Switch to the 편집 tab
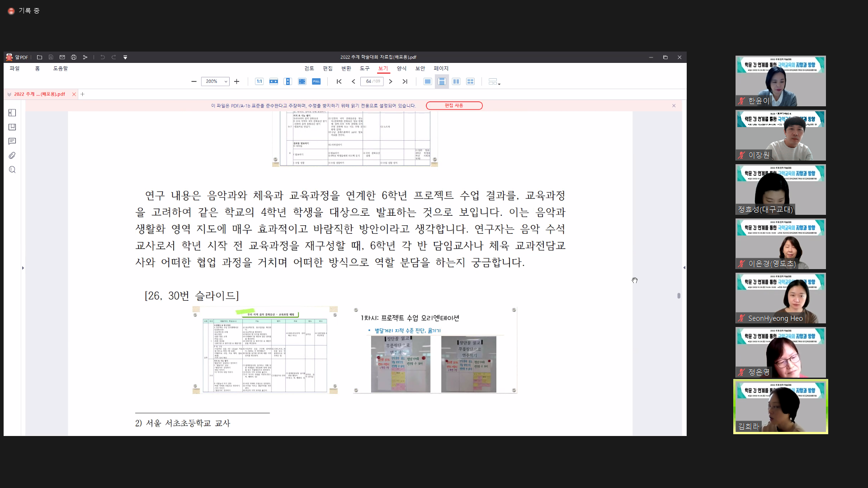Screen dimensions: 868x488 pos(328,69)
